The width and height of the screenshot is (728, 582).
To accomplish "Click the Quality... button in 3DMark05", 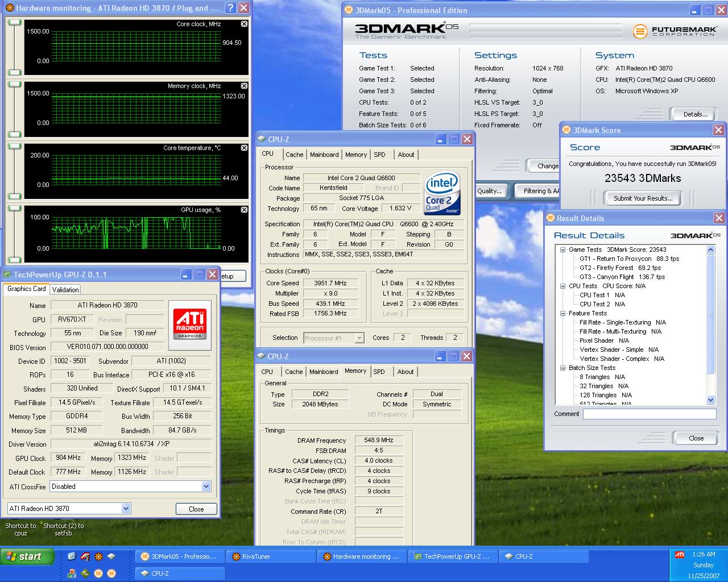I will (x=490, y=191).
